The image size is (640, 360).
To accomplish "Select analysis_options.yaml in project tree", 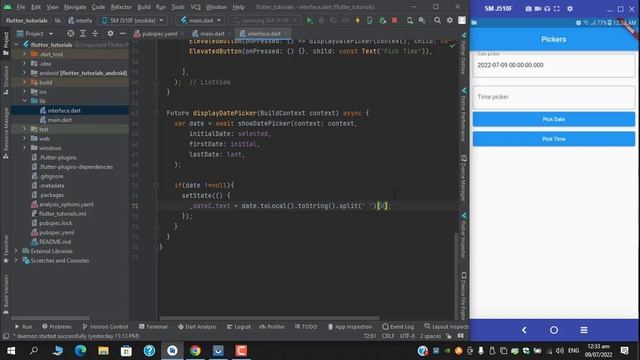I will [66, 204].
